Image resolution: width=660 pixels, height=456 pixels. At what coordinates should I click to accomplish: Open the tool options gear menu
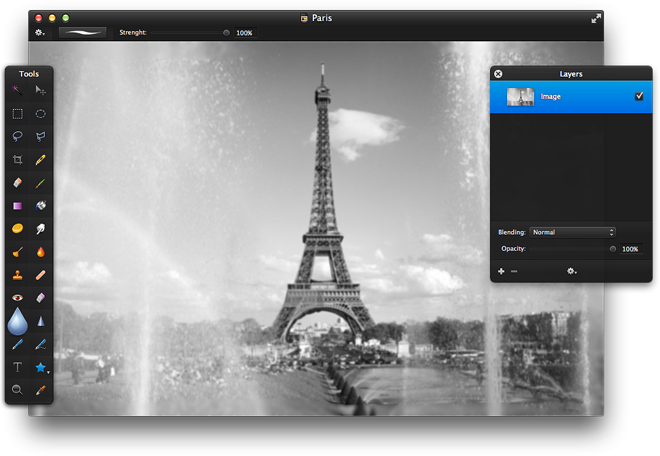[x=40, y=33]
